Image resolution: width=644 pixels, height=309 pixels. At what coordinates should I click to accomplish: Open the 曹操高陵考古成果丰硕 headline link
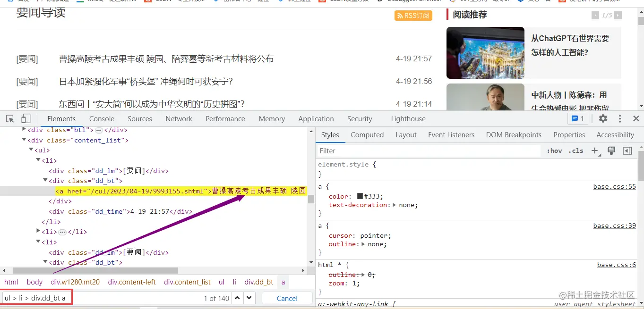[166, 59]
